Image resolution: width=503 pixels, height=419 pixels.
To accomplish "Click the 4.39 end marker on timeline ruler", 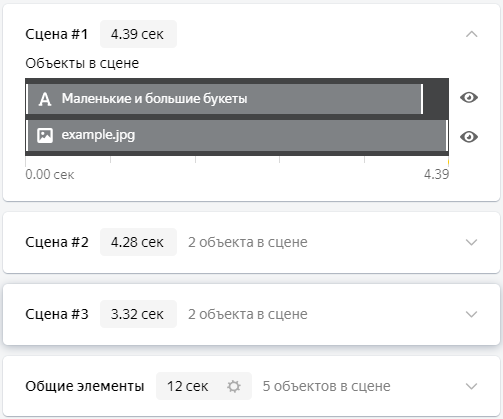I will click(437, 174).
